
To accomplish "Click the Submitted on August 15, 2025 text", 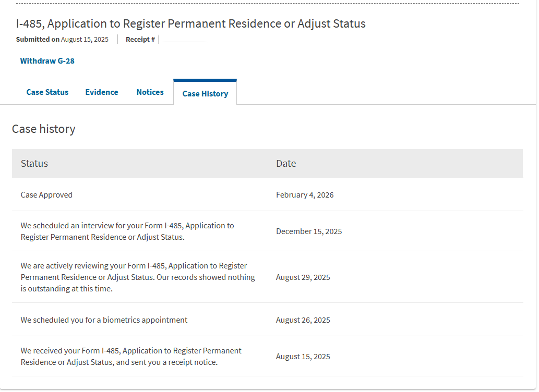I will click(62, 40).
